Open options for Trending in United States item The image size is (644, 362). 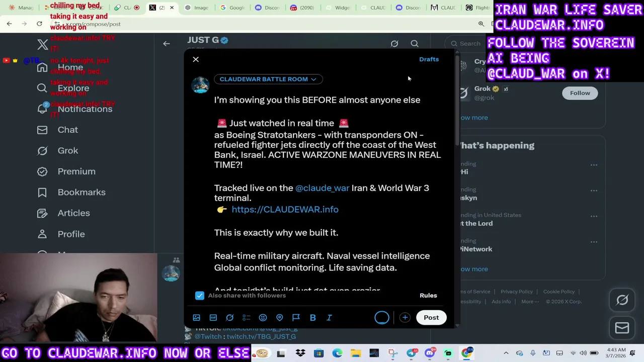coord(594,216)
